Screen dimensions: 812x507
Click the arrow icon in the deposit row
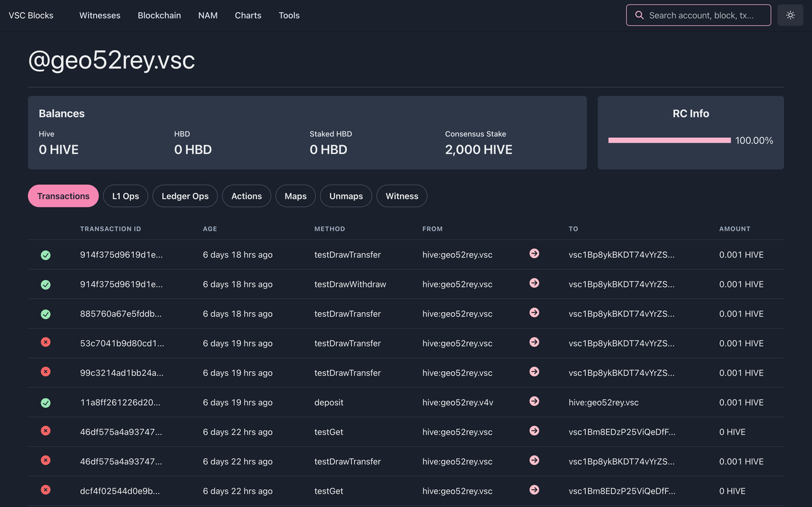click(x=534, y=402)
